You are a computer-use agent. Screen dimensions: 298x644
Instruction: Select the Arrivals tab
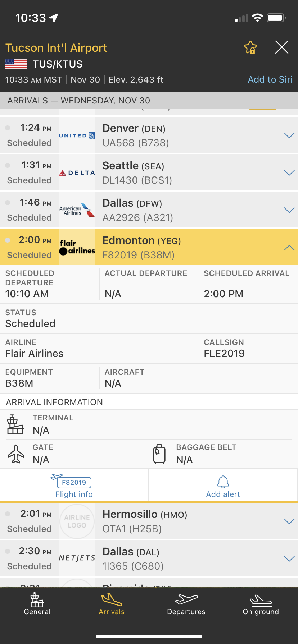click(112, 603)
